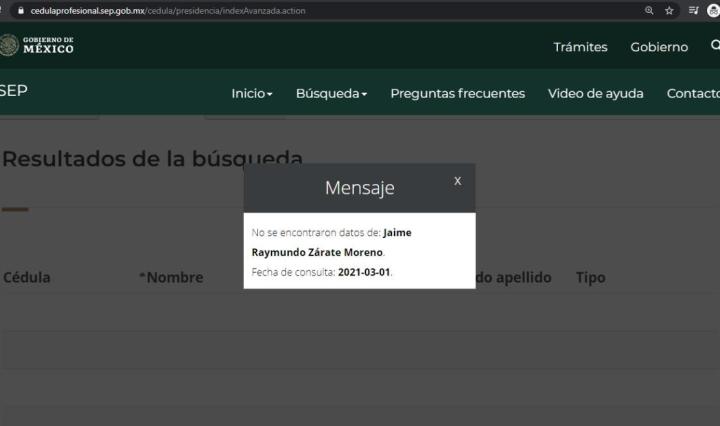Screen dimensions: 720x426
Task: Open the site search magnifier icon
Action: 714,46
